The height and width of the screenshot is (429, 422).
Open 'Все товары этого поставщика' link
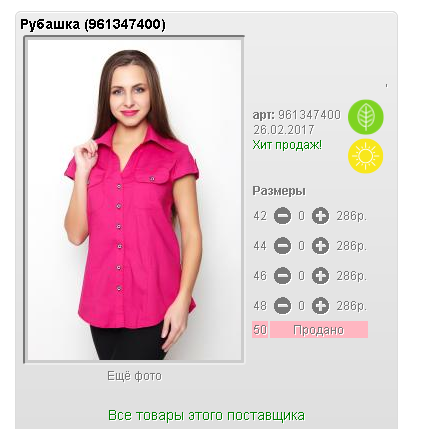[x=206, y=415]
